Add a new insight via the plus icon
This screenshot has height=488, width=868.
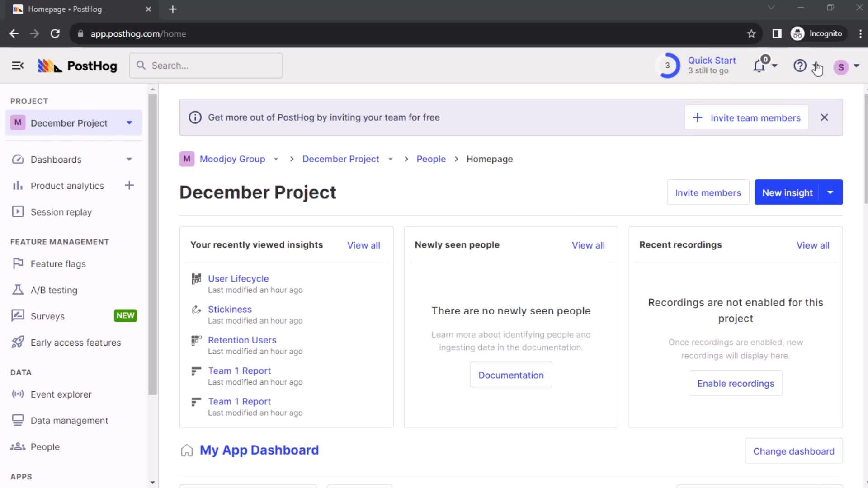coord(129,185)
